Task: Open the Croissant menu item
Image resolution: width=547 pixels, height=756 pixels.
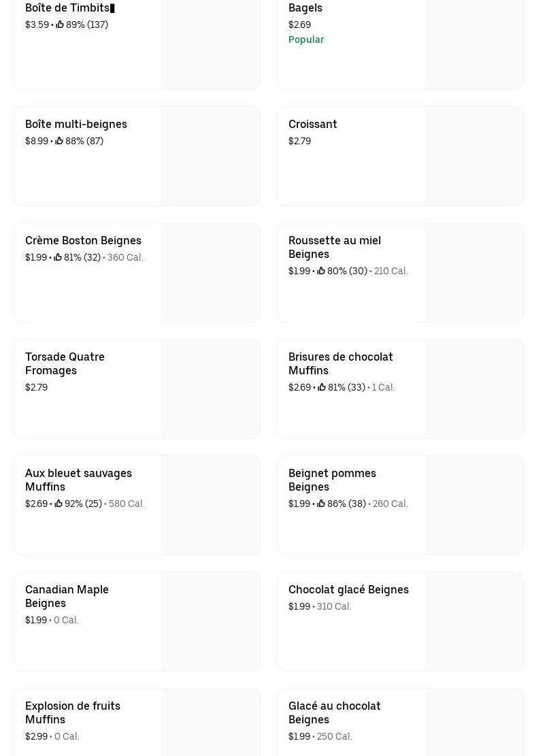Action: point(313,124)
